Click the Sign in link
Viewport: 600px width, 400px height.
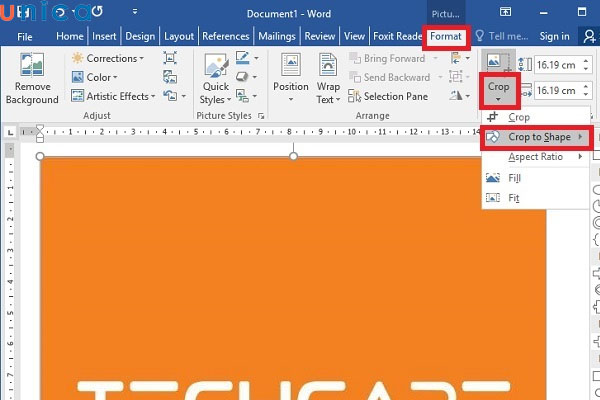(554, 36)
